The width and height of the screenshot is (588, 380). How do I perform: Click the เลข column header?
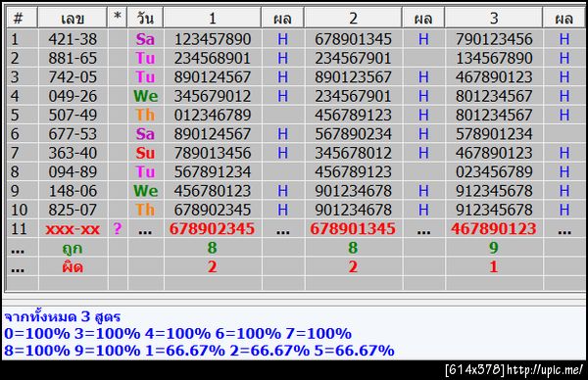(x=72, y=18)
